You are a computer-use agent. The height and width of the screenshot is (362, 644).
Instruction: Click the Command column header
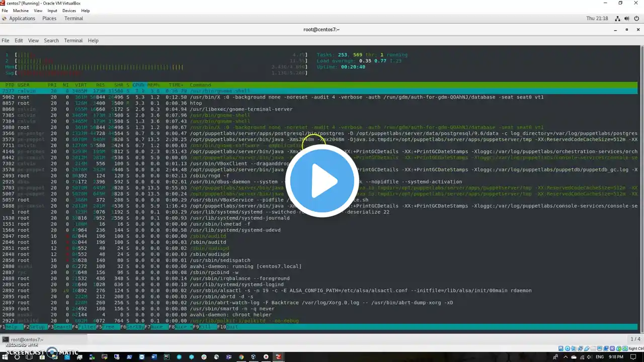coord(200,85)
